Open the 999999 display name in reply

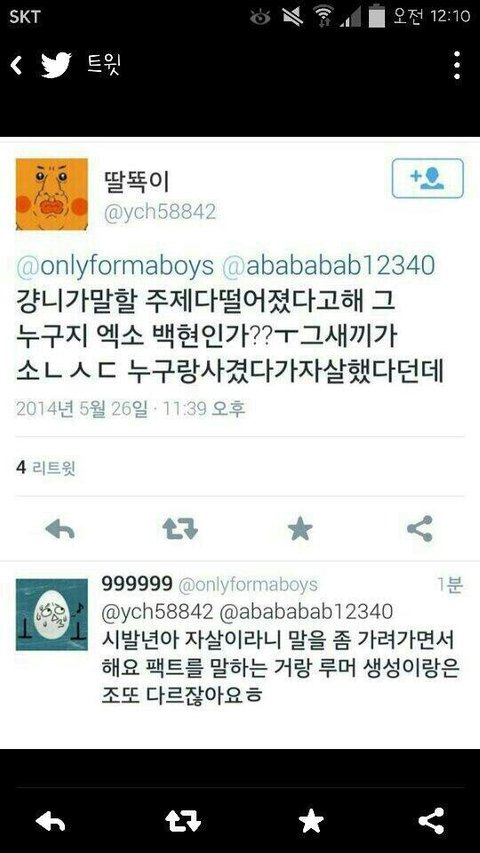(137, 584)
